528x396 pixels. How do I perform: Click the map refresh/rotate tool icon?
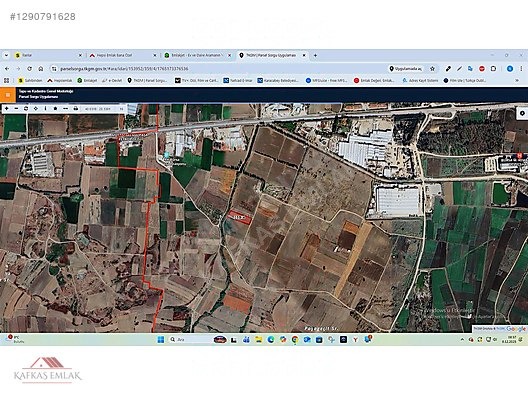pyautogui.click(x=26, y=109)
